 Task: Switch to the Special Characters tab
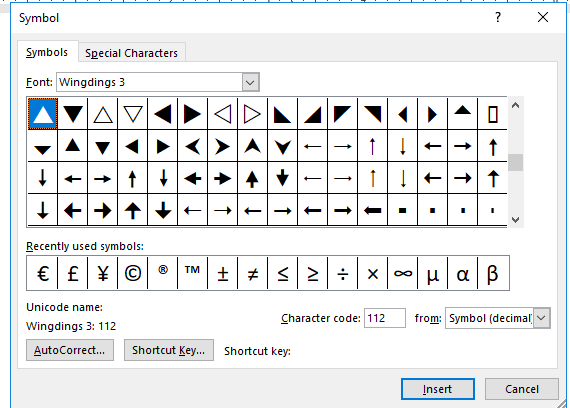click(132, 53)
